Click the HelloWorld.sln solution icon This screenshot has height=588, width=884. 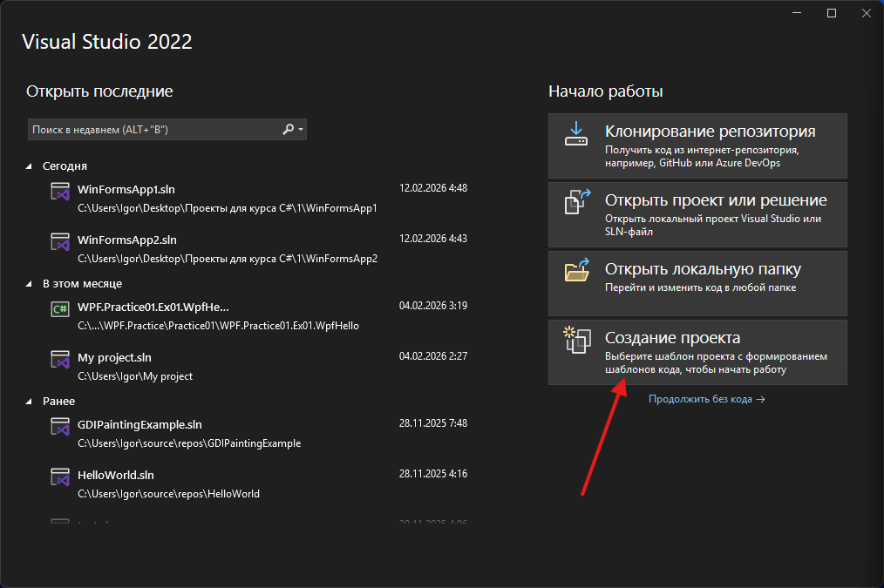pos(60,477)
